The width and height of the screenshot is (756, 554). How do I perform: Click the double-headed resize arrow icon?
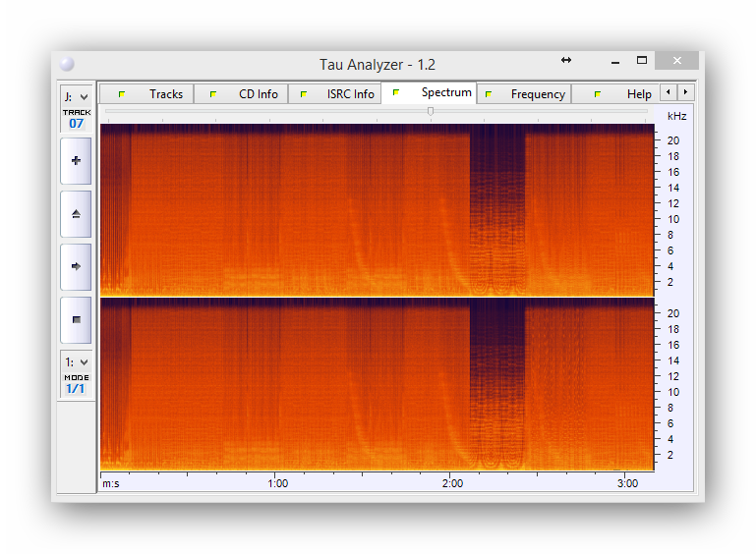(566, 61)
